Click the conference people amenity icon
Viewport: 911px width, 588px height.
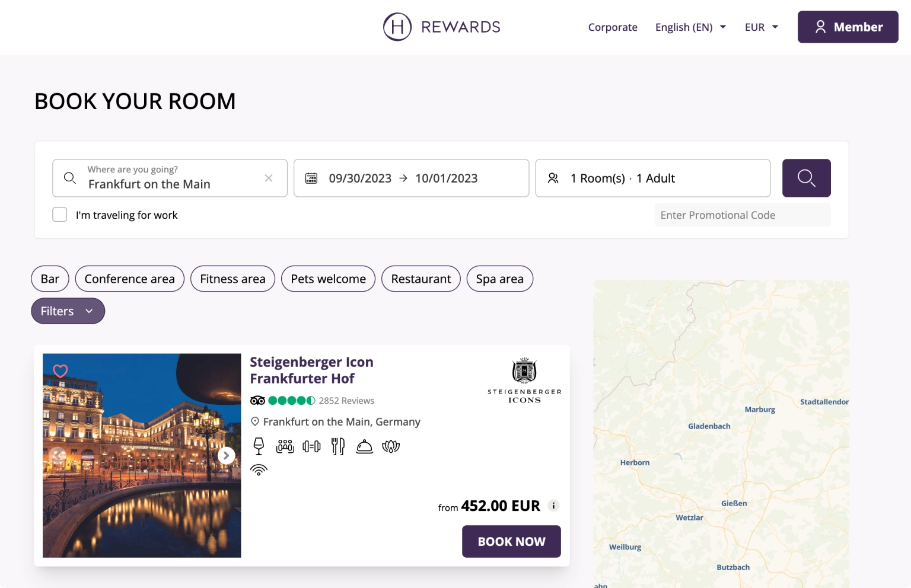pos(285,446)
